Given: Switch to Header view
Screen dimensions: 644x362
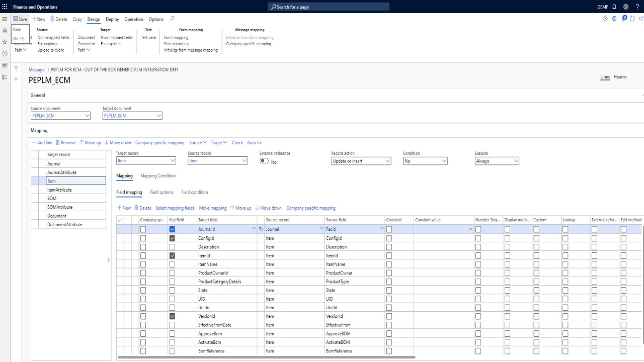Looking at the screenshot, I should tap(620, 77).
